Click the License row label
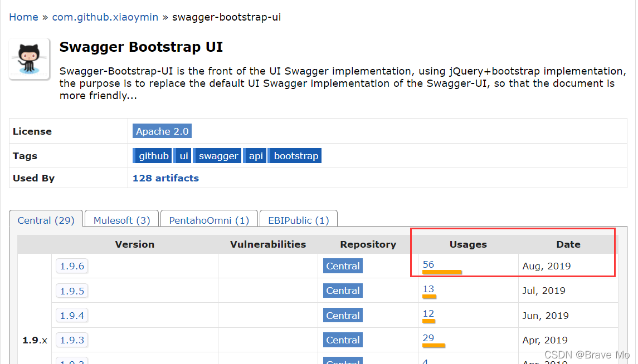This screenshot has height=364, width=638. tap(32, 131)
